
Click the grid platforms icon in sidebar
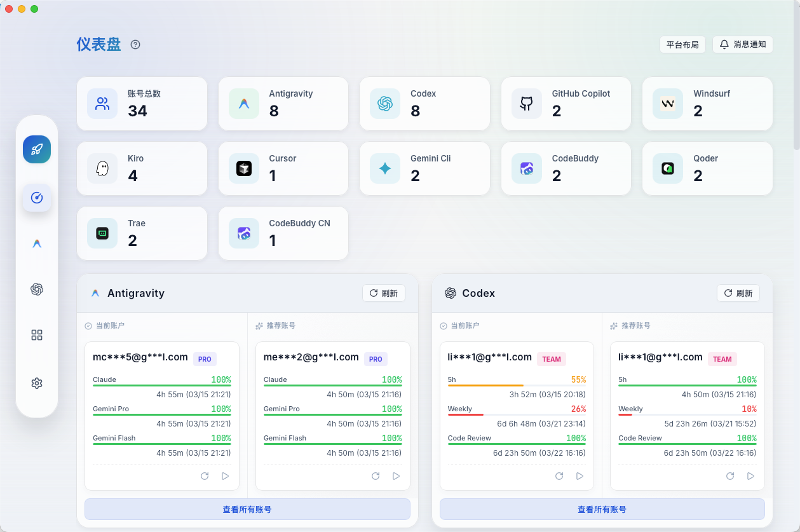pyautogui.click(x=36, y=335)
